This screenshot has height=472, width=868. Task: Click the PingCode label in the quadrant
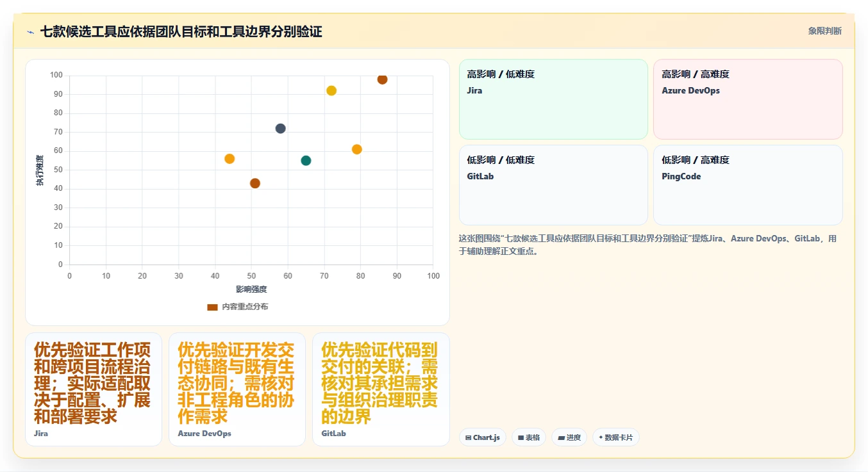tap(681, 176)
